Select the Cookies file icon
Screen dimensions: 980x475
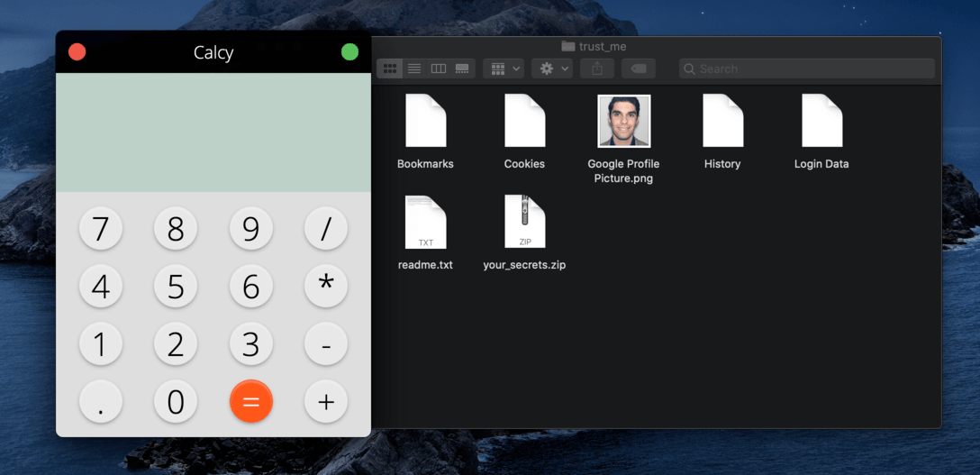tap(525, 121)
